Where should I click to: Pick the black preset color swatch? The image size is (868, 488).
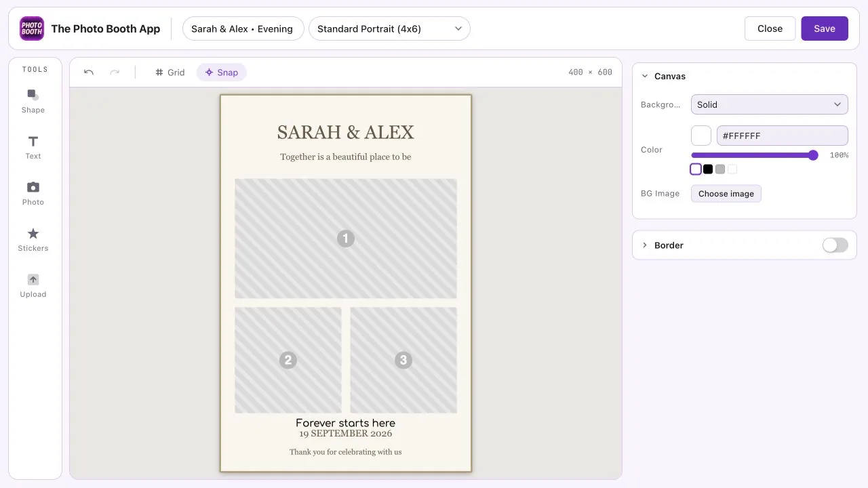coord(708,169)
